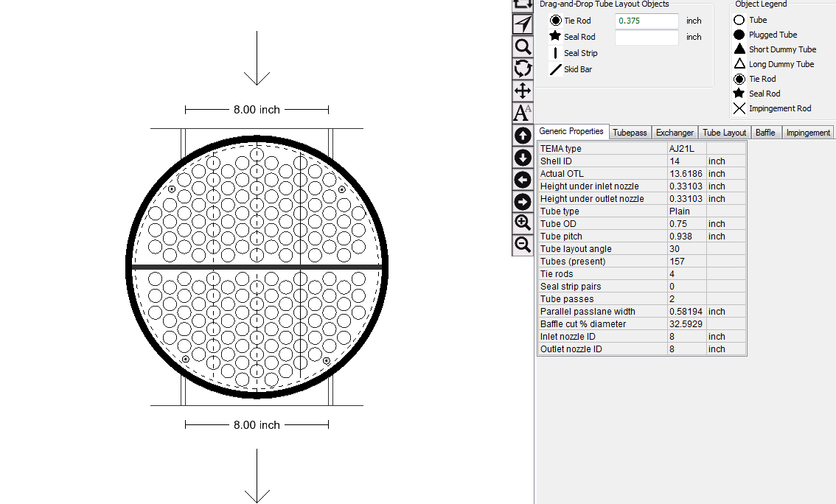836x504 pixels.
Task: Switch to the Tube Layout tab
Action: 724,132
